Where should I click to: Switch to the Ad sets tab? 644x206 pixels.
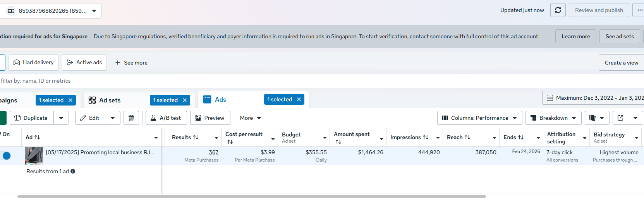click(110, 100)
